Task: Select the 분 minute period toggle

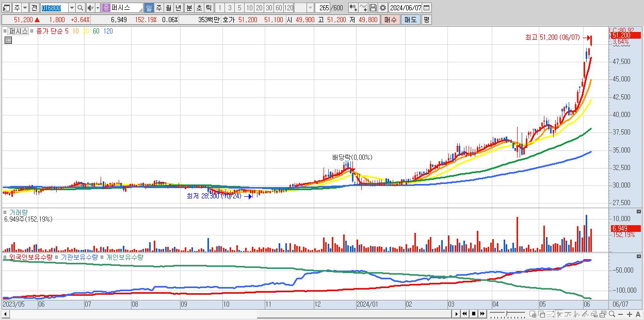Action: pyautogui.click(x=189, y=8)
